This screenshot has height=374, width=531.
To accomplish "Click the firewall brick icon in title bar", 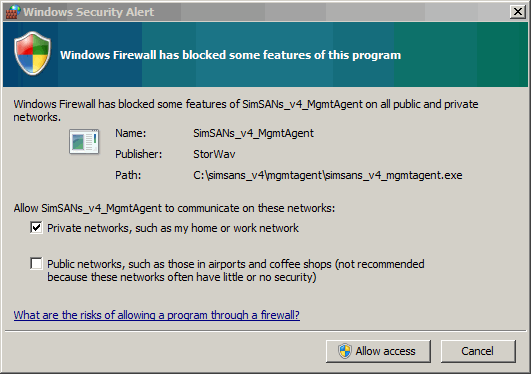I will tap(13, 12).
